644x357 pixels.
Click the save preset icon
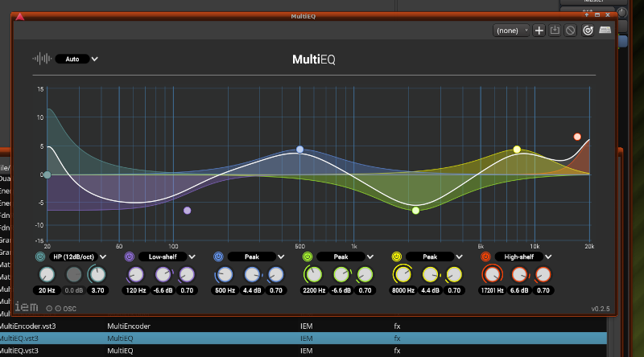click(x=555, y=31)
